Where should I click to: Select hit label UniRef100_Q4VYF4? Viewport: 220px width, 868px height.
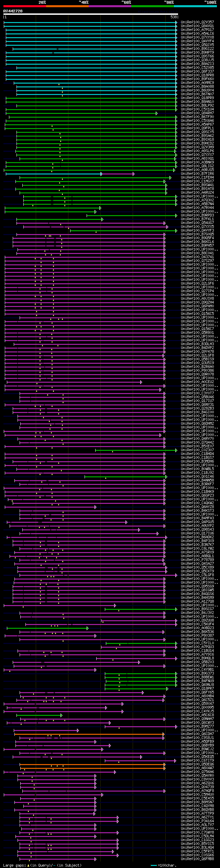(x=197, y=41)
